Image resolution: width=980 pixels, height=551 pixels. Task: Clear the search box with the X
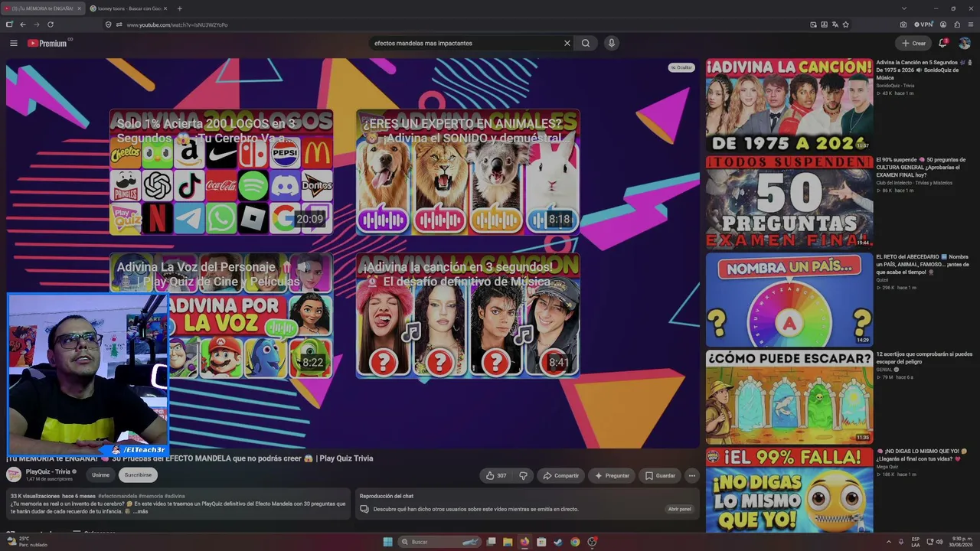(x=567, y=43)
